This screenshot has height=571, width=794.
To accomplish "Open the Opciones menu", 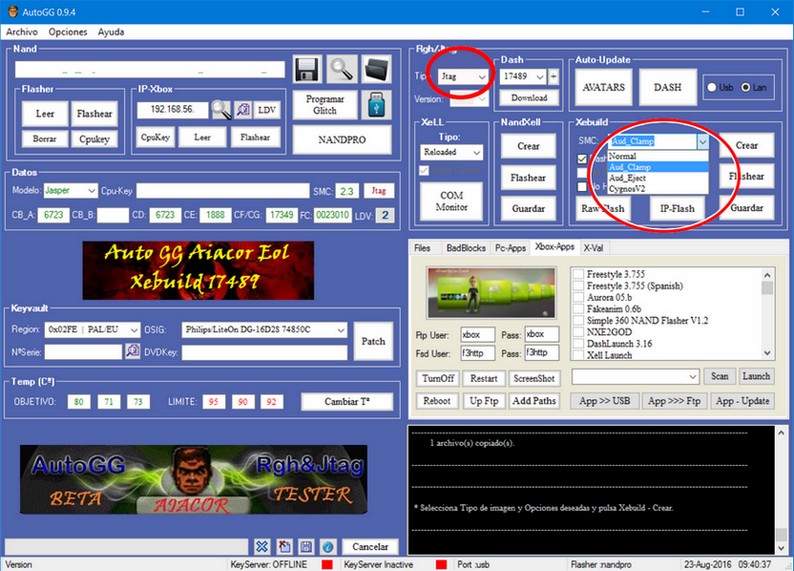I will coord(68,32).
